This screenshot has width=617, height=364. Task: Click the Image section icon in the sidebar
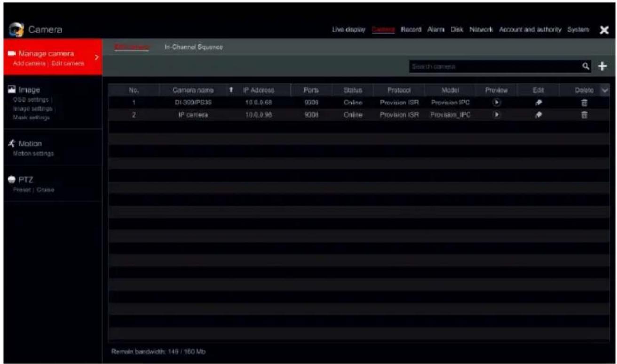coord(11,89)
